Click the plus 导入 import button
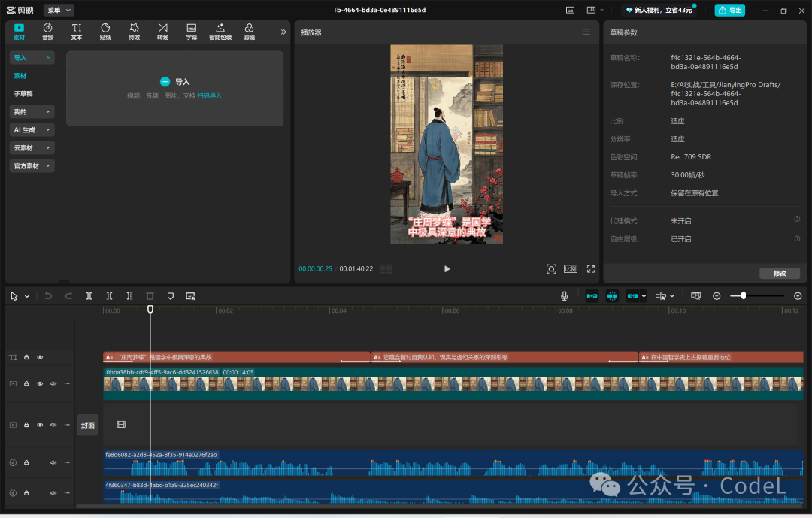The image size is (812, 518). point(175,82)
